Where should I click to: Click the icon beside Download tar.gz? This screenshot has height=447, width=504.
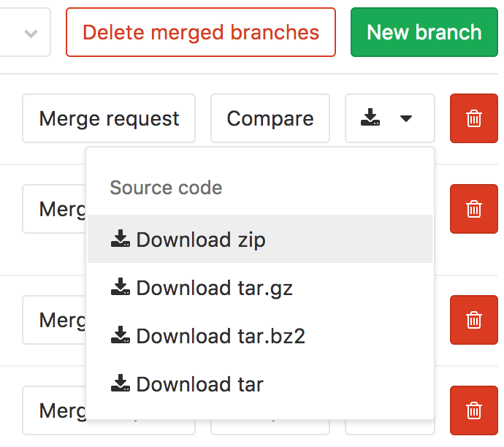(x=121, y=286)
